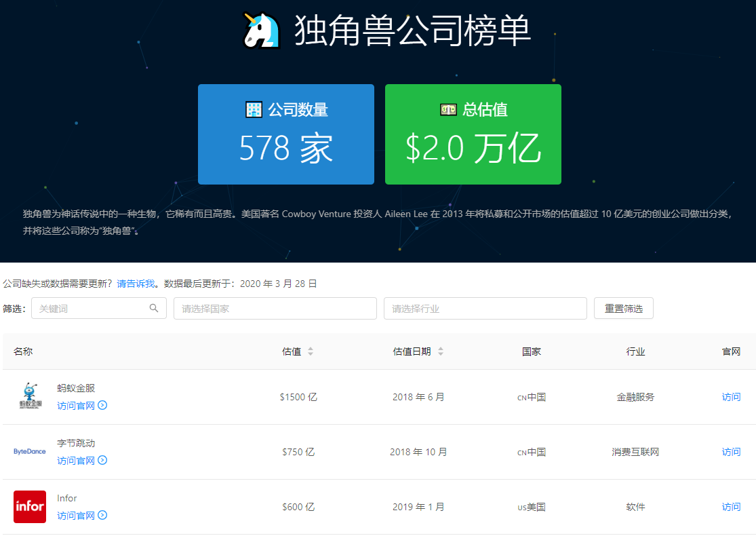The width and height of the screenshot is (756, 536).
Task: Click the unicorn logo icon
Action: 261,30
